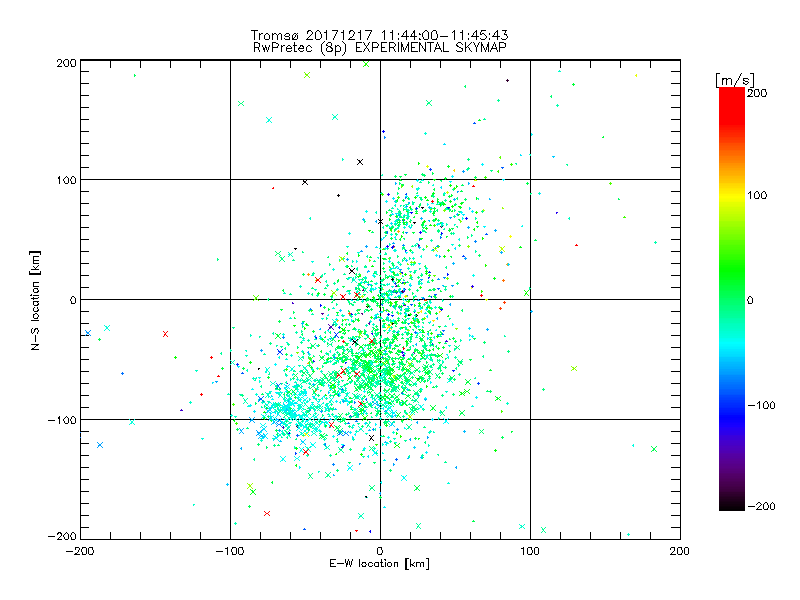Click the x-axis '0' tick label
Viewport: 800px width, 600px height.
coord(380,551)
